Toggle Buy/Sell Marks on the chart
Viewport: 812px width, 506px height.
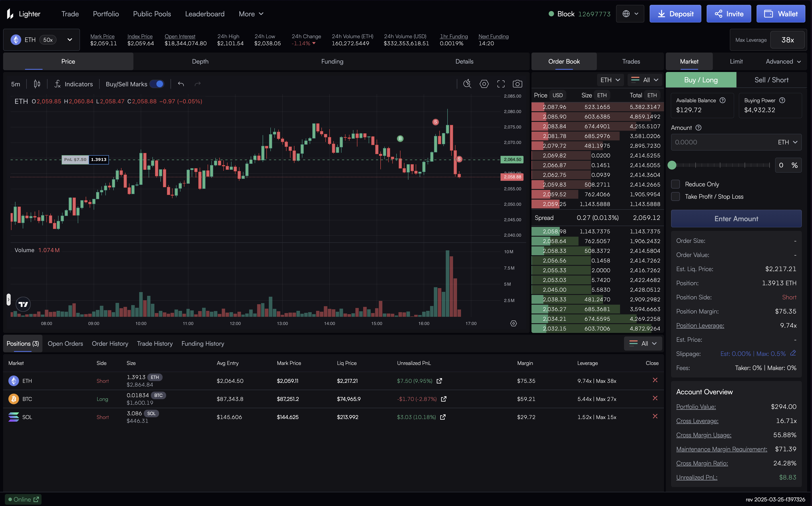click(x=157, y=84)
